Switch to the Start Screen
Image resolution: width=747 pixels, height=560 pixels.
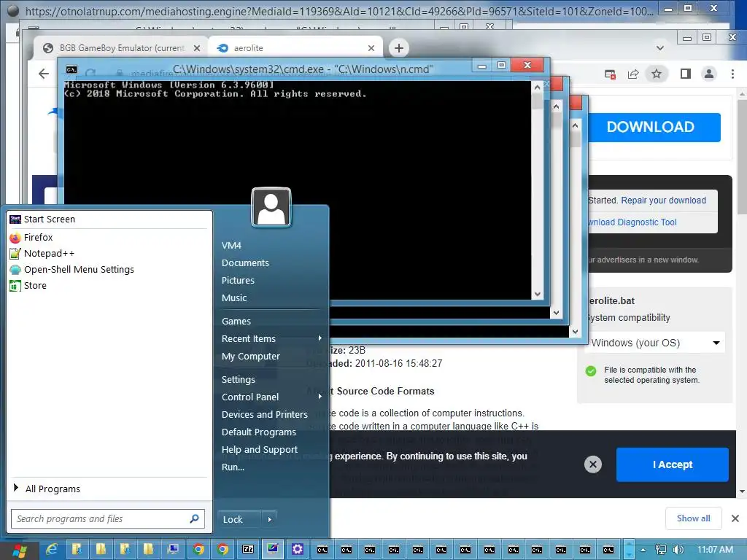(x=42, y=219)
